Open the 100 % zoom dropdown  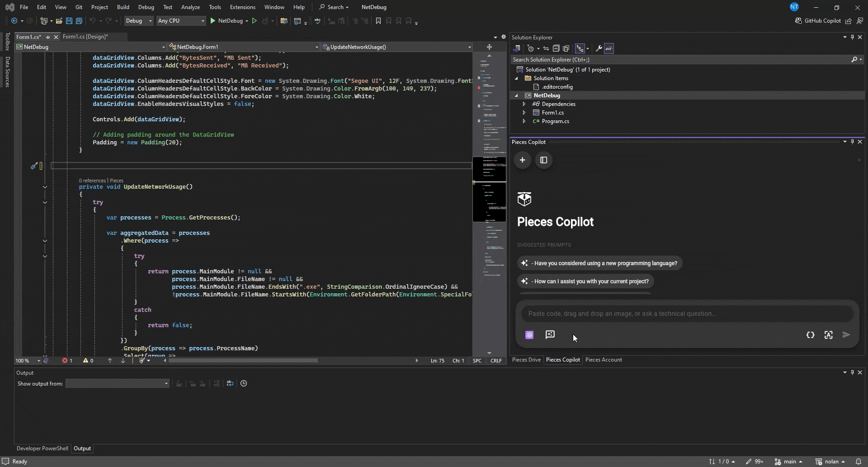click(28, 361)
